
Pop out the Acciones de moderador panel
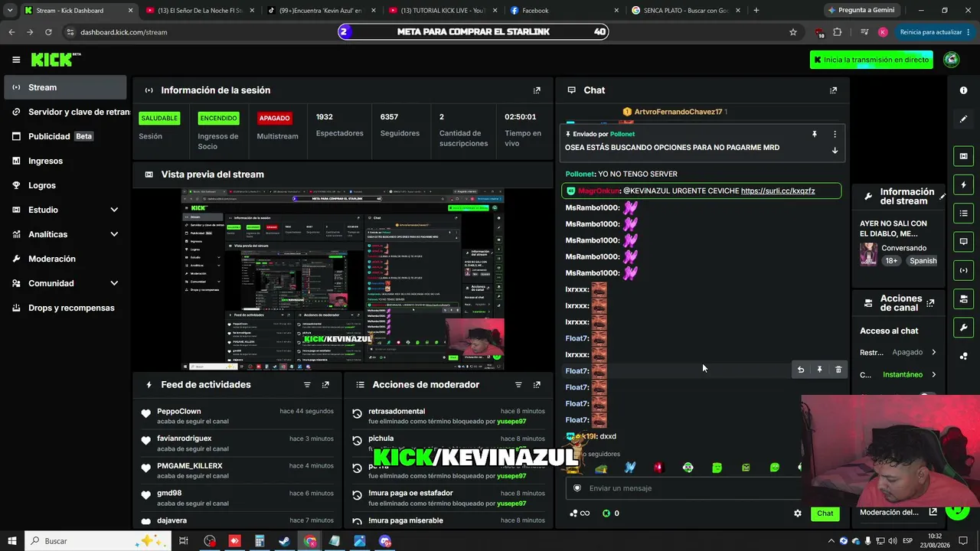pyautogui.click(x=537, y=385)
